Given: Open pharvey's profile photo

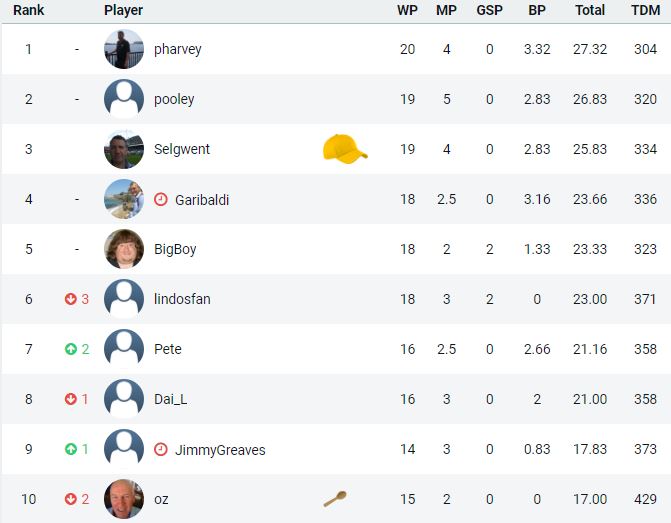Looking at the screenshot, I should (x=124, y=49).
